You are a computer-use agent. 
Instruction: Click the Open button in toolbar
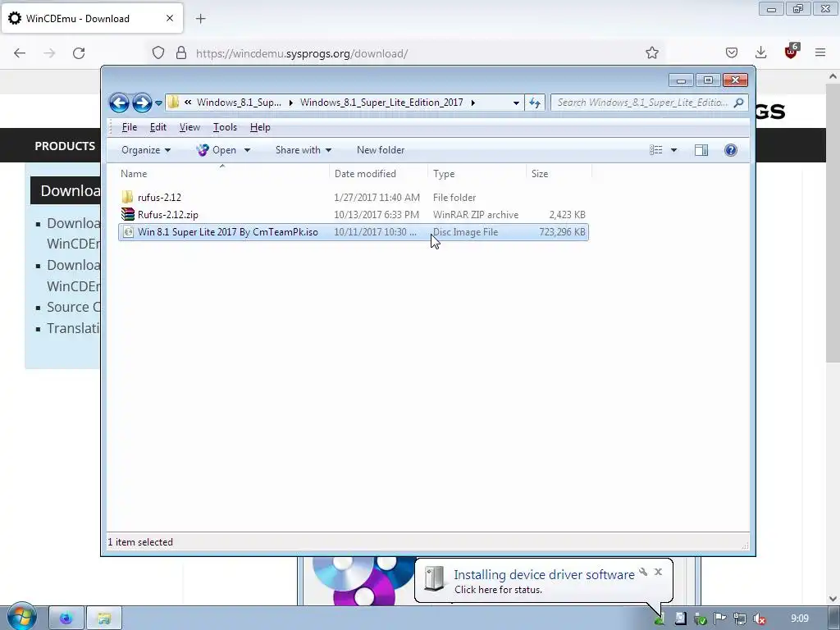pyautogui.click(x=217, y=150)
